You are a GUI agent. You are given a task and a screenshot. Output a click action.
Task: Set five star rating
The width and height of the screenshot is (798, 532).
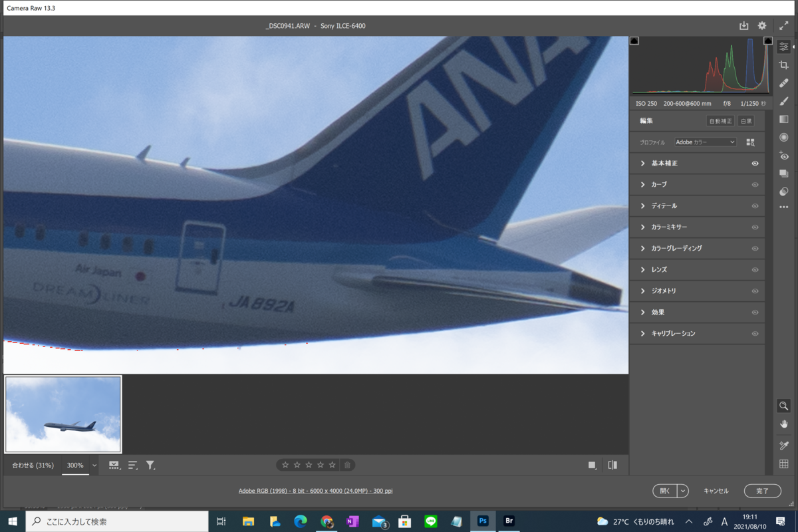(x=332, y=465)
